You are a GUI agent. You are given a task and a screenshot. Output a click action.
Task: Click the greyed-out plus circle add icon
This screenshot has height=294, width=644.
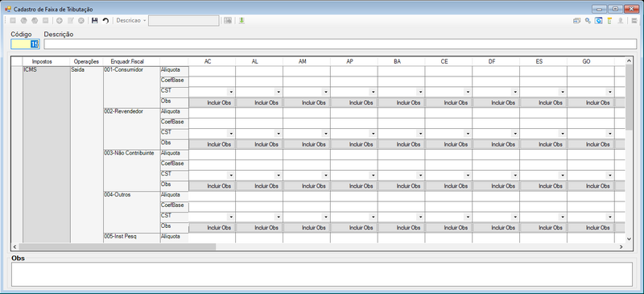click(60, 21)
